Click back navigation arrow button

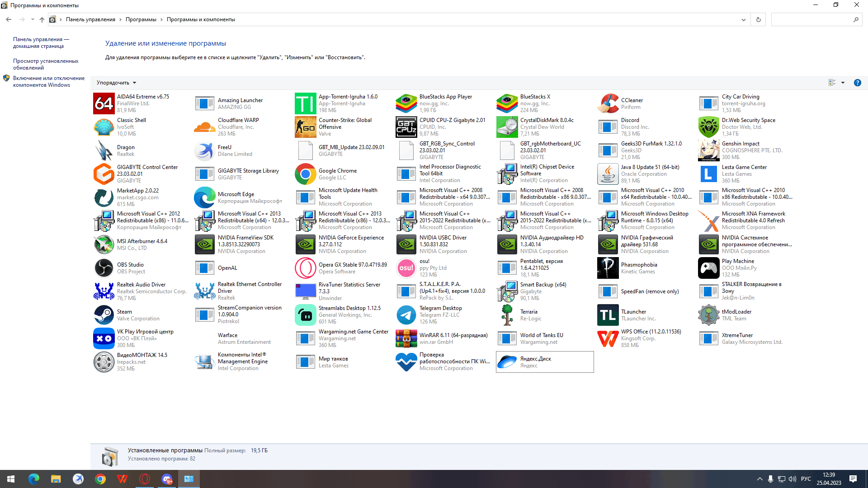(x=8, y=19)
